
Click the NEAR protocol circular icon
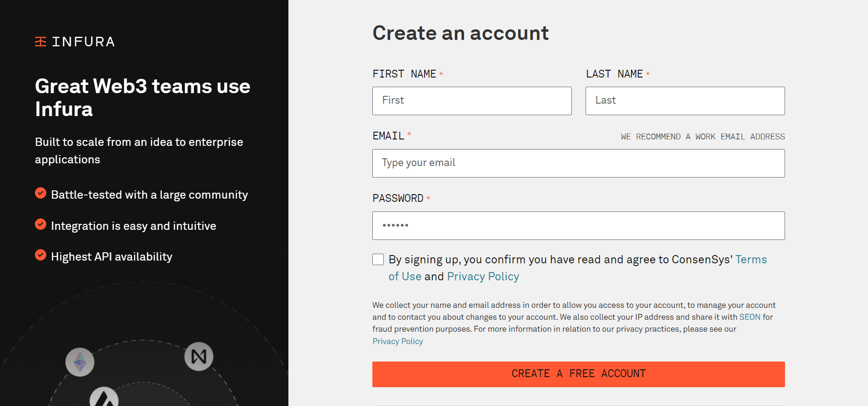coord(199,356)
